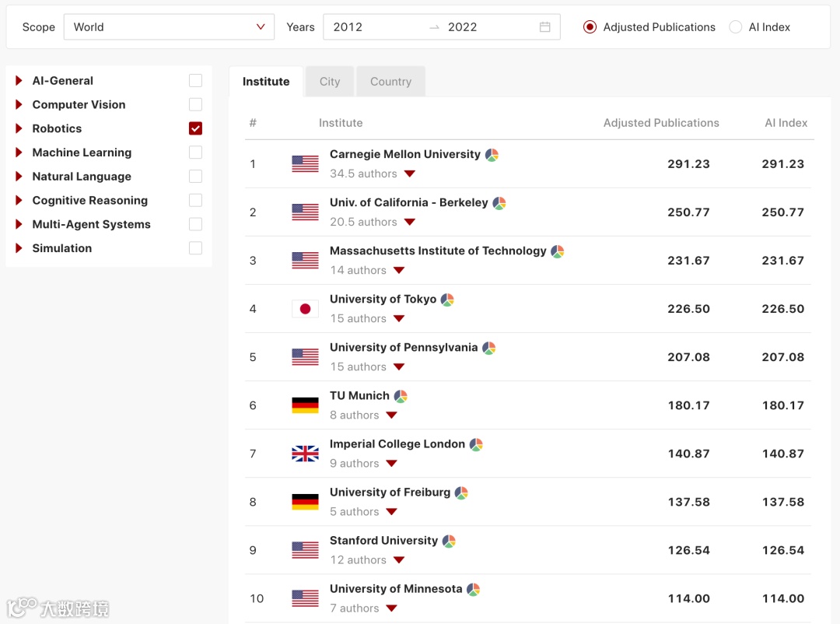Expand TU Munich 8 authors list
Image resolution: width=840 pixels, height=624 pixels.
(x=391, y=415)
